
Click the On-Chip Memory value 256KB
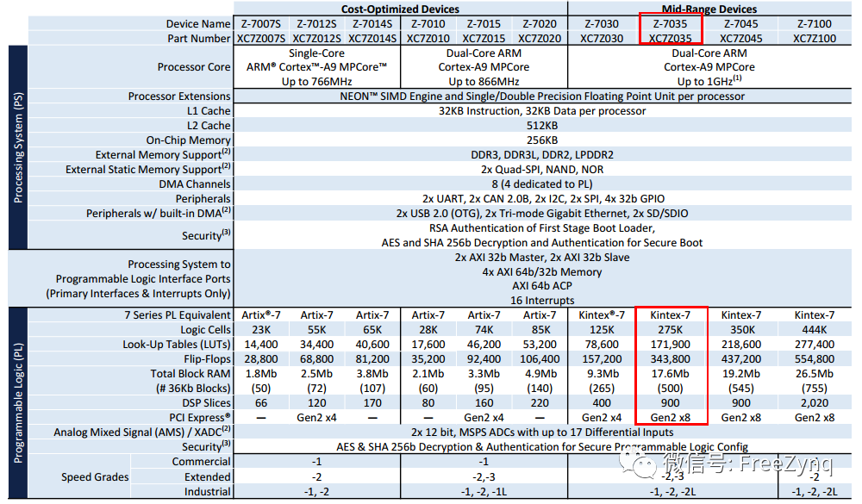pyautogui.click(x=542, y=140)
